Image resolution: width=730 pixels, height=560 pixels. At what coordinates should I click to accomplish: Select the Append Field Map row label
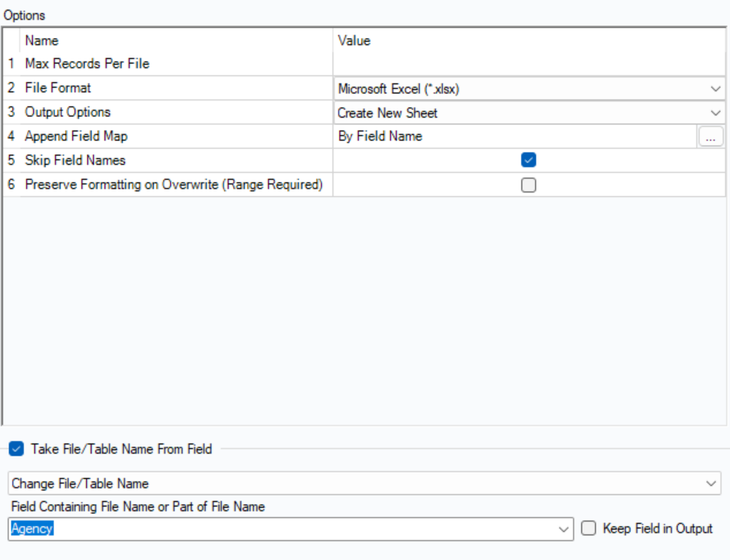[x=76, y=137]
